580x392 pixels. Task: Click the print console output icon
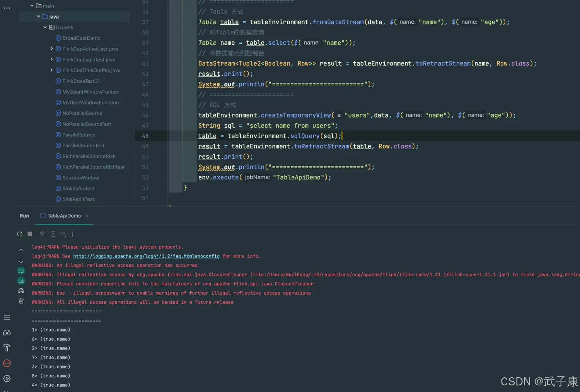[21, 291]
